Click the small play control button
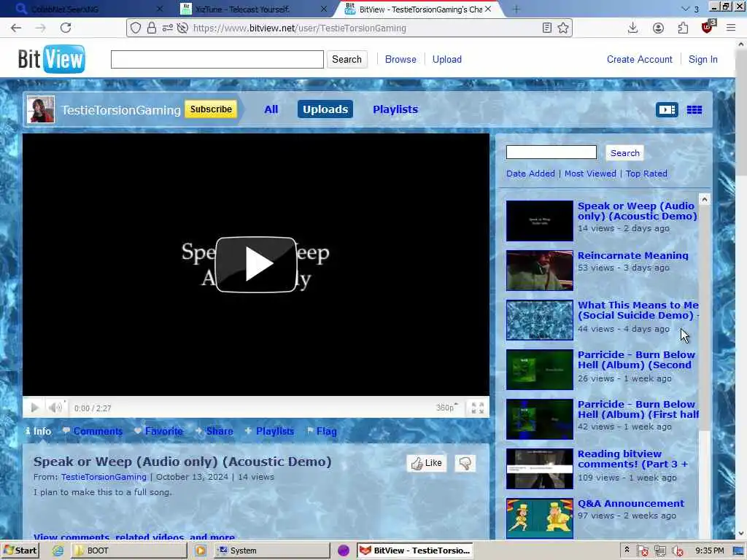 (34, 408)
